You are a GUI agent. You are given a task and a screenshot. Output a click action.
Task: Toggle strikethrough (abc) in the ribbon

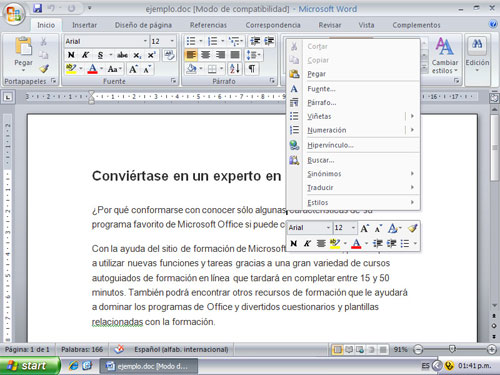coord(122,55)
